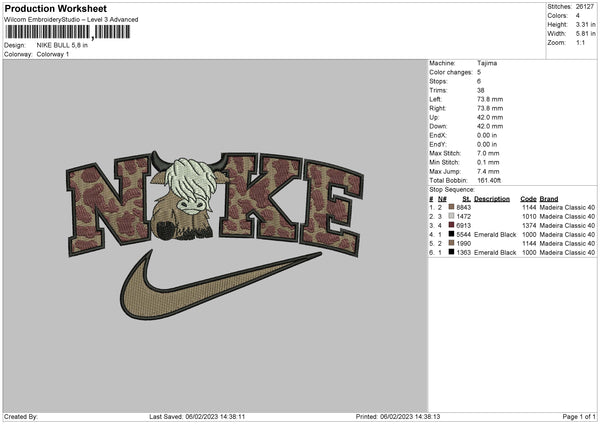Click the Stop Sequence heading
600x424 pixels.
pos(452,190)
